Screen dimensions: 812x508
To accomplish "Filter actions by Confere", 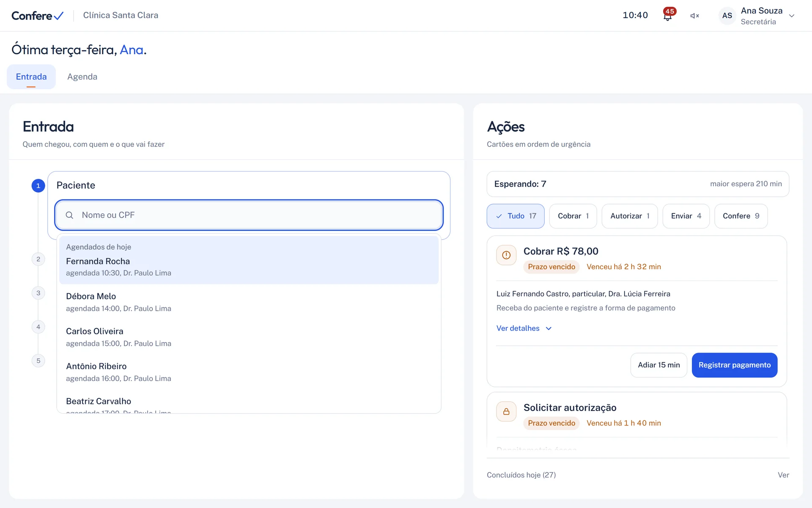I will tap(741, 216).
